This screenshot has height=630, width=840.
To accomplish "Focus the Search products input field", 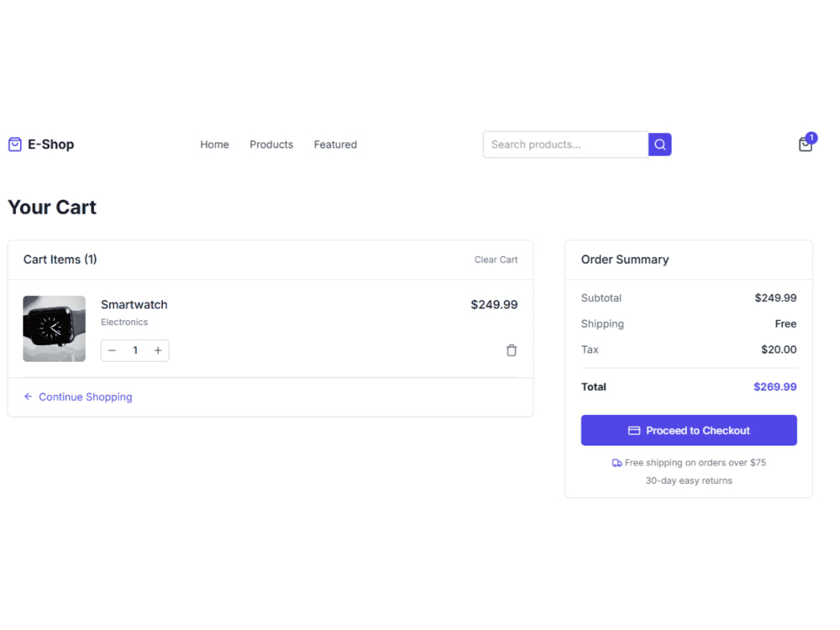I will (565, 144).
